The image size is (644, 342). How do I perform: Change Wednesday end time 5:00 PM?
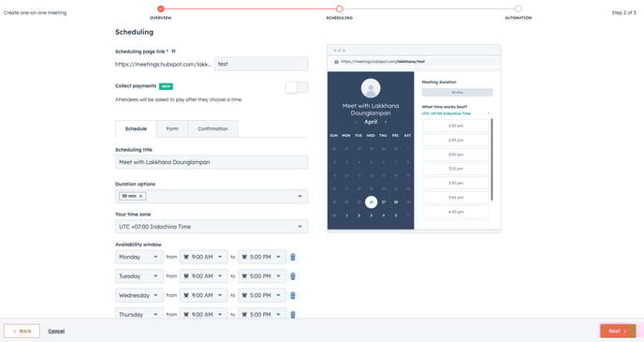pos(262,295)
